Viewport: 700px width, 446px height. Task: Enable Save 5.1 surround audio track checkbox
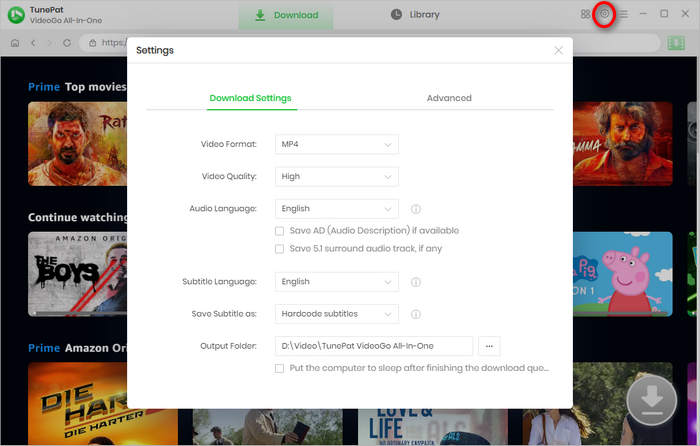[x=279, y=249]
